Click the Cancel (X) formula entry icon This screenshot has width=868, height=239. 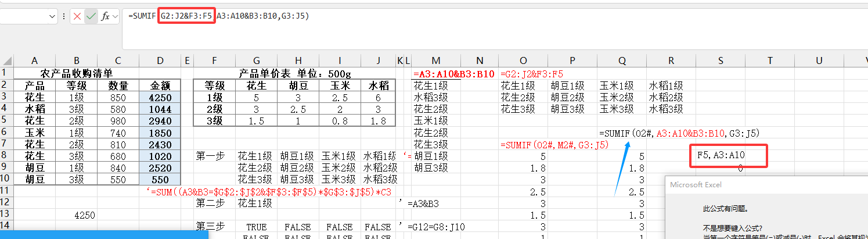(77, 16)
